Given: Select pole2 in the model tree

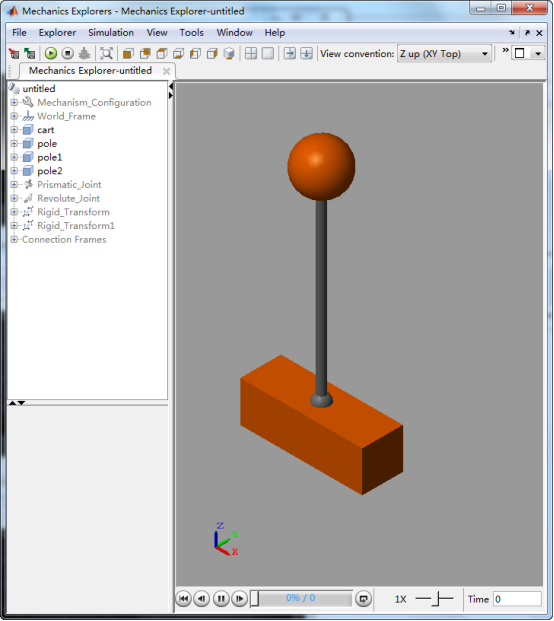Looking at the screenshot, I should [50, 171].
